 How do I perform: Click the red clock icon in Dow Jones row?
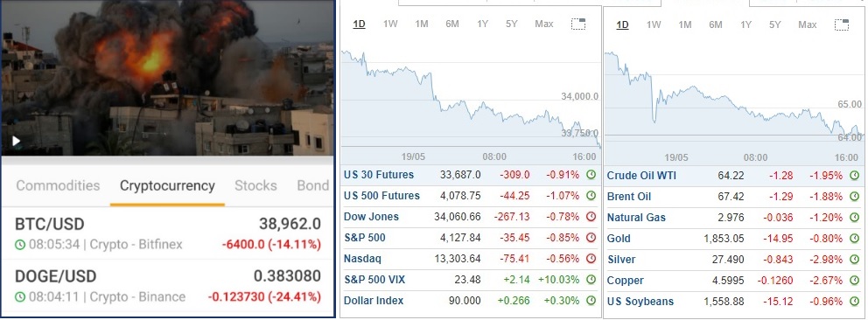click(591, 217)
